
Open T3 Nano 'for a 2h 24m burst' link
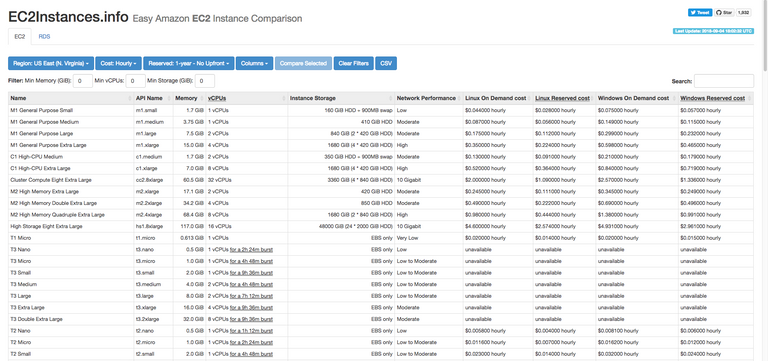[x=251, y=249]
